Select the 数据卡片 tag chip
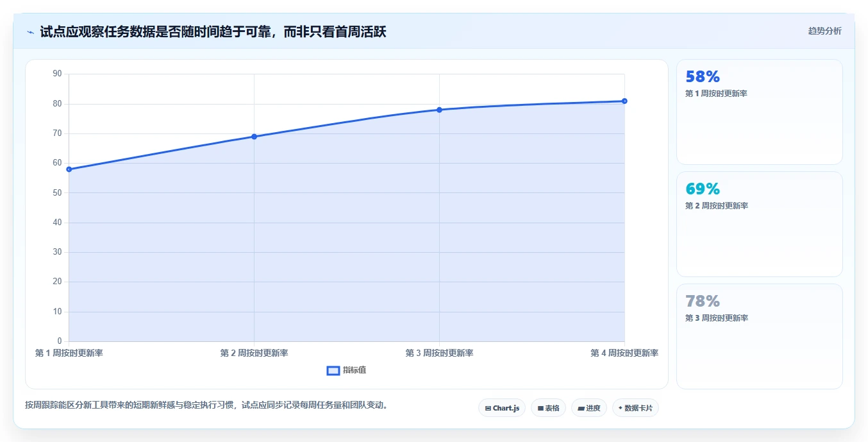This screenshot has height=442, width=868. [635, 408]
